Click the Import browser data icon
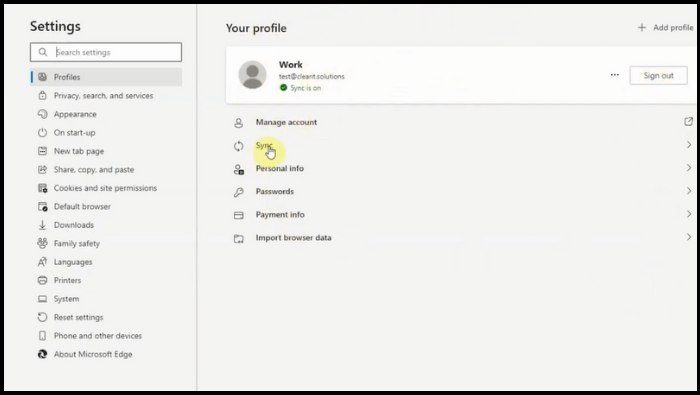The height and width of the screenshot is (395, 700). coord(239,238)
